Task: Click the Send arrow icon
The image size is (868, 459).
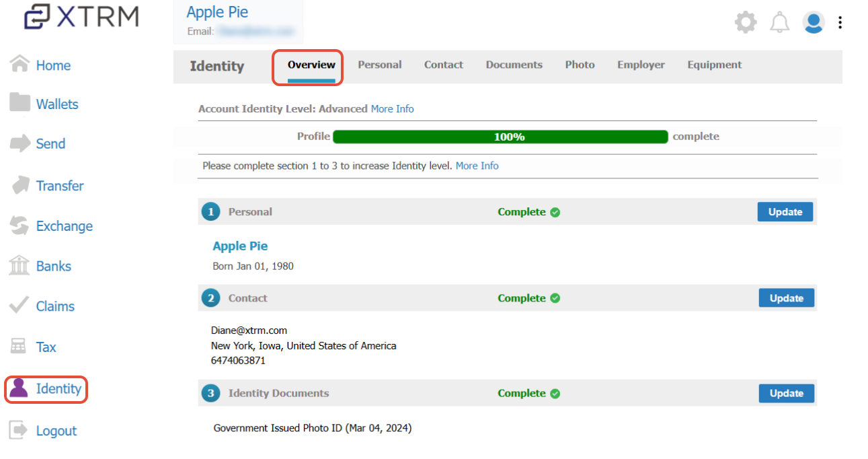Action: (x=19, y=143)
